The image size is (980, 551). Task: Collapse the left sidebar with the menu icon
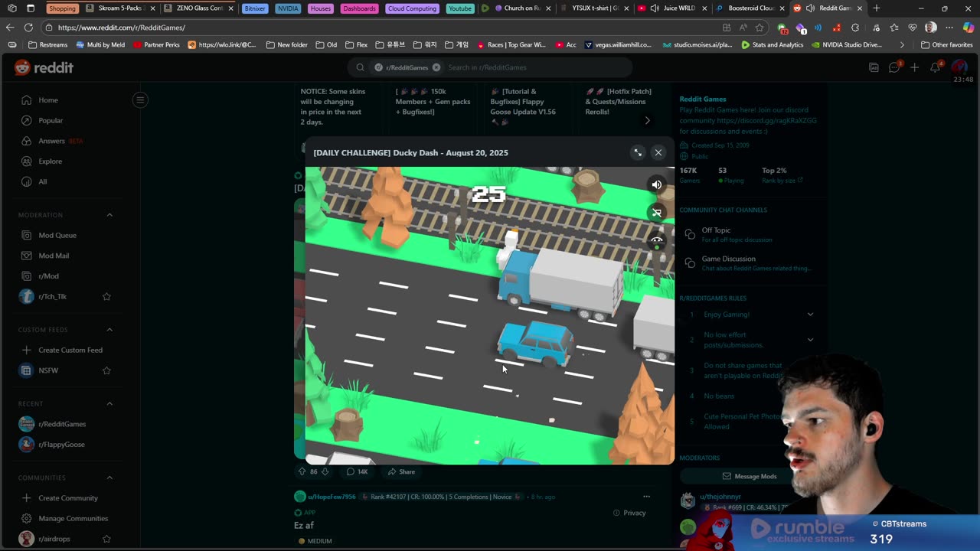pos(140,99)
